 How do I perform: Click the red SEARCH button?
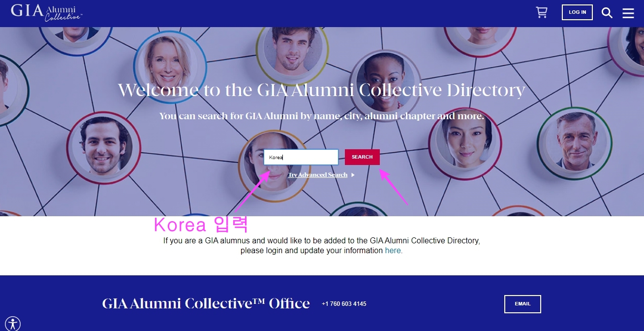click(362, 157)
